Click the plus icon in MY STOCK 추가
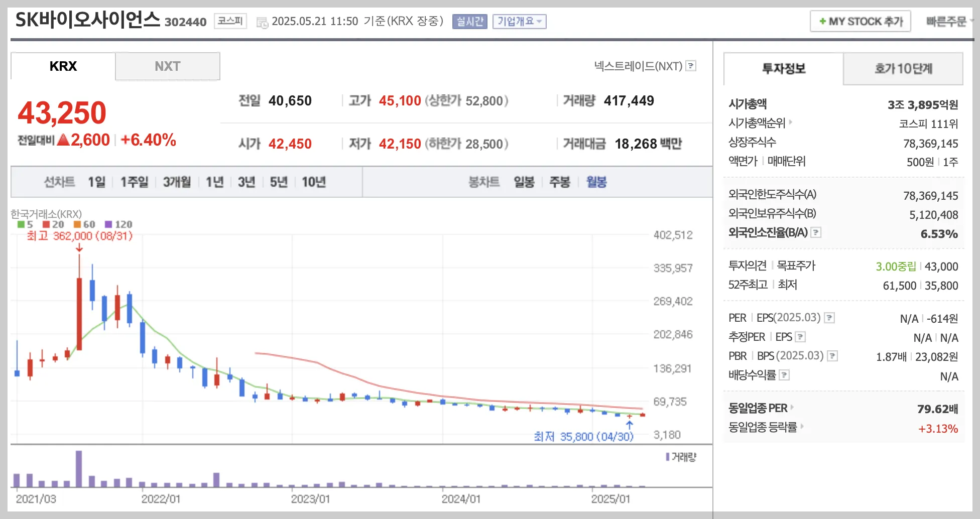Viewport: 980px width, 519px height. click(x=822, y=22)
